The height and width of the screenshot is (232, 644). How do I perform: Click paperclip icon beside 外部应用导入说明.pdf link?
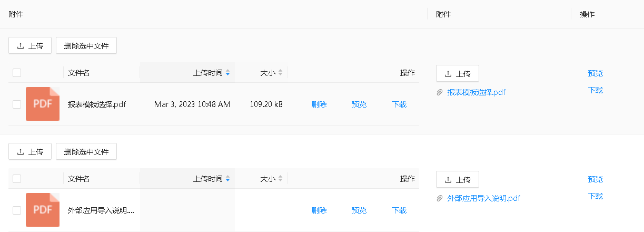(x=440, y=199)
